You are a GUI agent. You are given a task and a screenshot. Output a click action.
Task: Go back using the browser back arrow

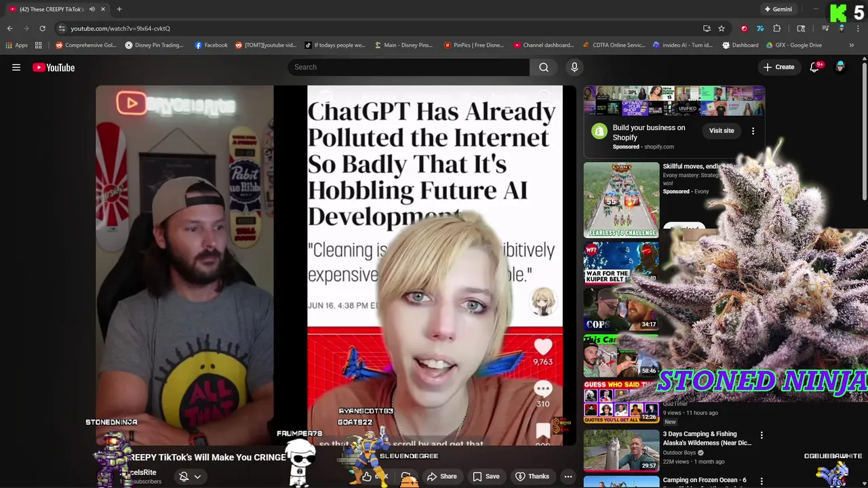[x=9, y=28]
